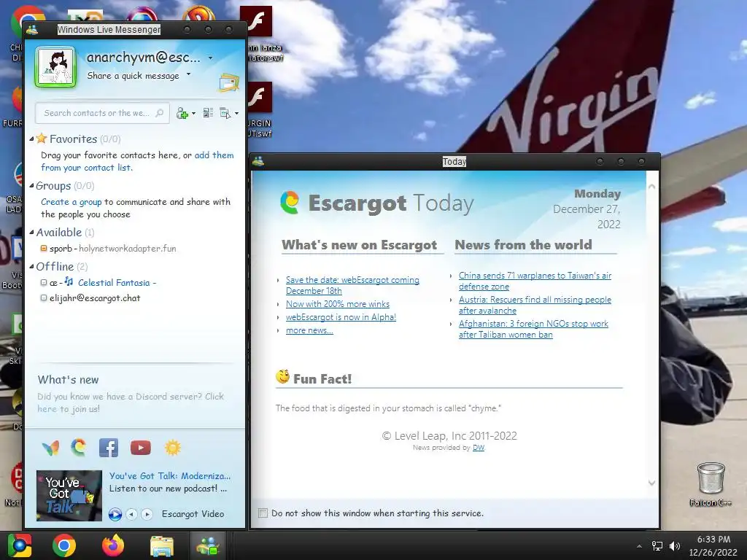Collapse the Favorites group
747x560 pixels.
[31, 139]
